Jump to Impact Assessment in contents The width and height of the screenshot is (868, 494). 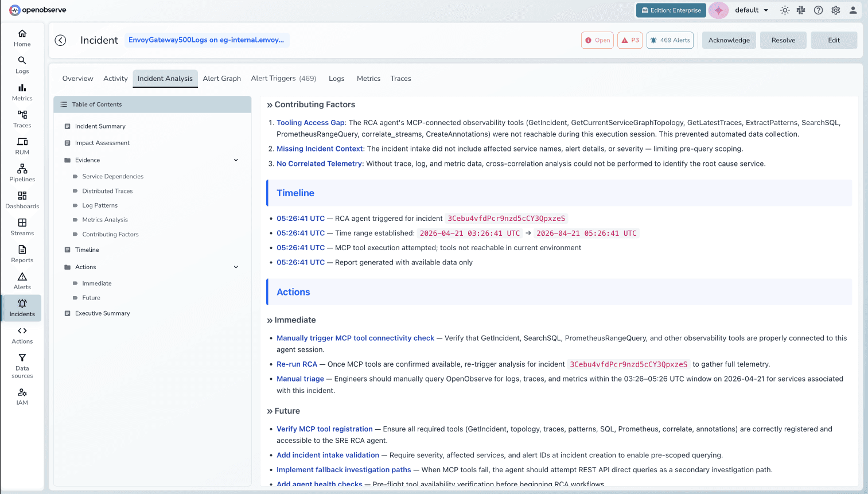point(102,143)
